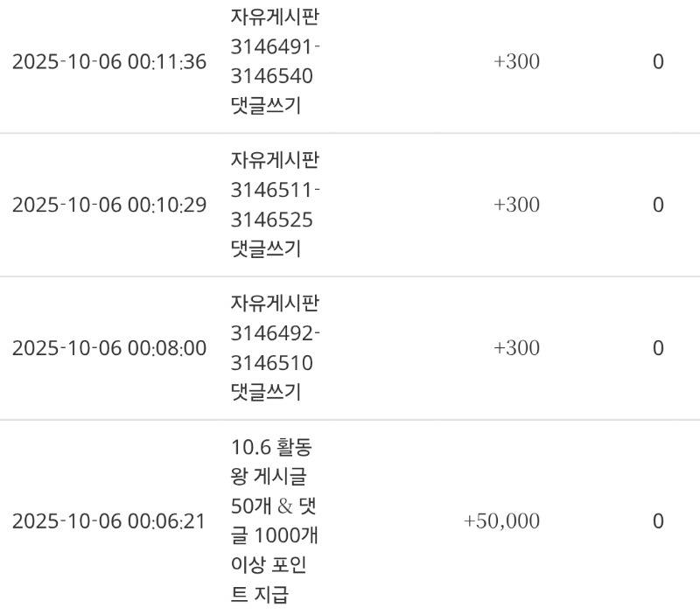Click the 0 value in the 00:10:29 row
This screenshot has width=700, height=615.
(658, 205)
